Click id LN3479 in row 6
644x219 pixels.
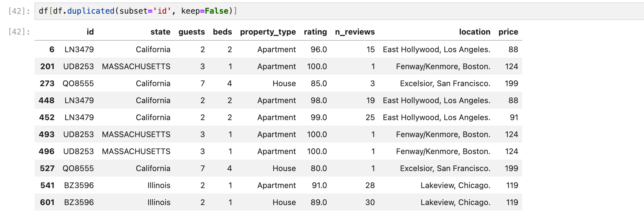click(x=79, y=49)
